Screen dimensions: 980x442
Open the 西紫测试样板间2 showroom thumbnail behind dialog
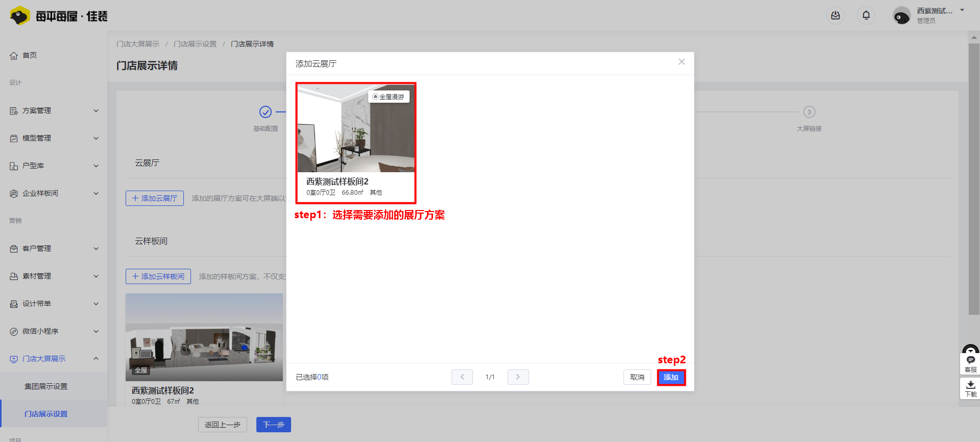pos(204,337)
